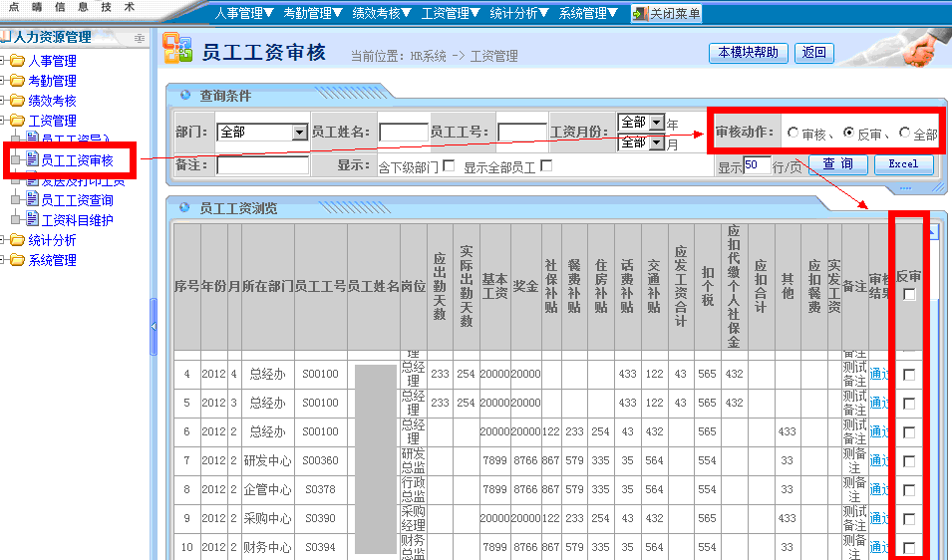The width and height of the screenshot is (952, 560).
Task: Click the sidebar collapse handle arrow
Action: (x=154, y=327)
